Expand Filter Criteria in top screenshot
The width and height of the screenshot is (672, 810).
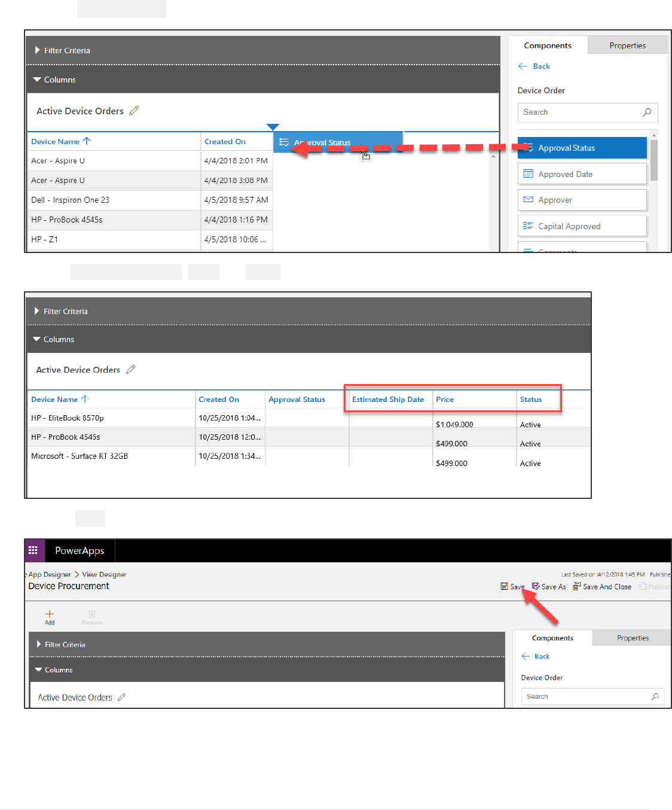[x=38, y=50]
